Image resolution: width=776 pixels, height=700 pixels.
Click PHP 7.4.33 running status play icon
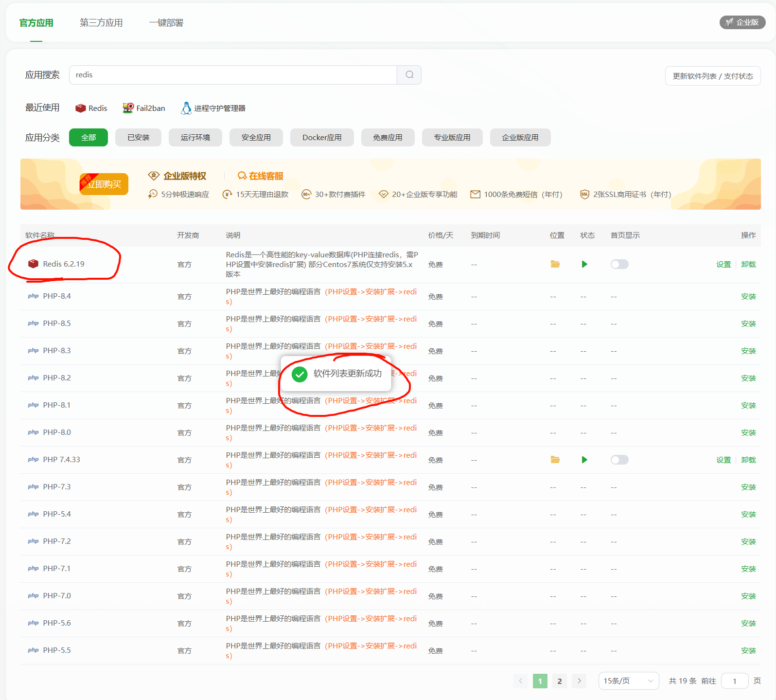tap(584, 460)
